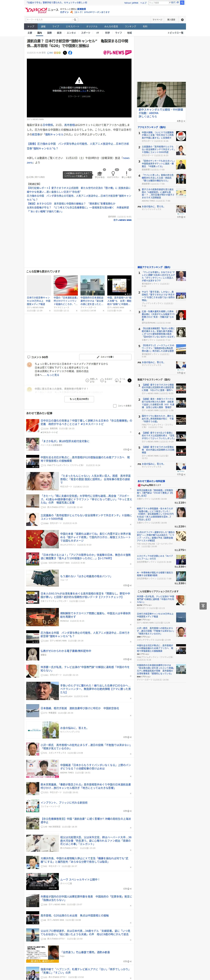The image size is (210, 980).
Task: Open 購入履歴 link
Action: (x=171, y=19)
